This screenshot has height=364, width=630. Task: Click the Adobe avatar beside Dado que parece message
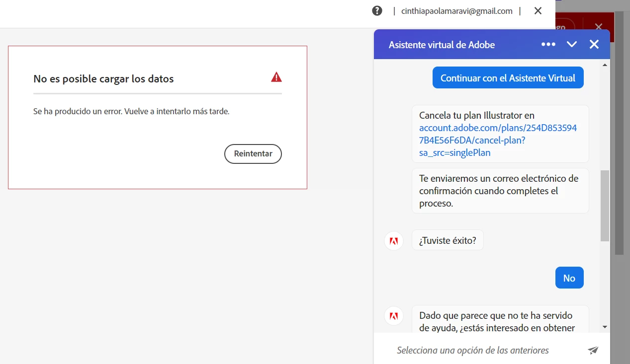pyautogui.click(x=394, y=316)
